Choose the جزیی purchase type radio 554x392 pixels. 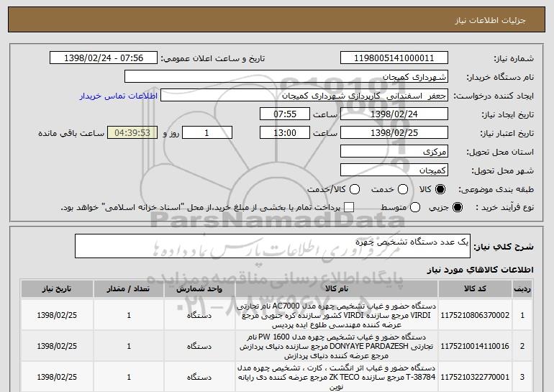click(x=457, y=208)
